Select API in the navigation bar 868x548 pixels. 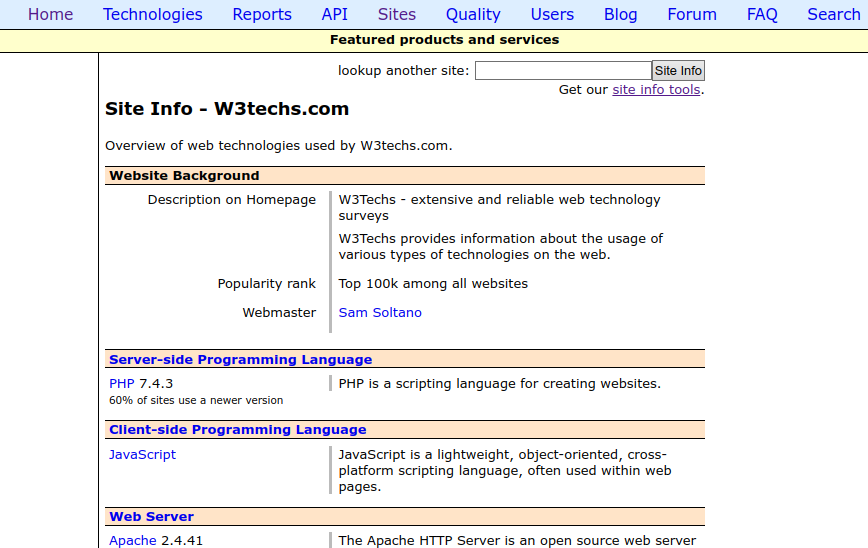(334, 14)
